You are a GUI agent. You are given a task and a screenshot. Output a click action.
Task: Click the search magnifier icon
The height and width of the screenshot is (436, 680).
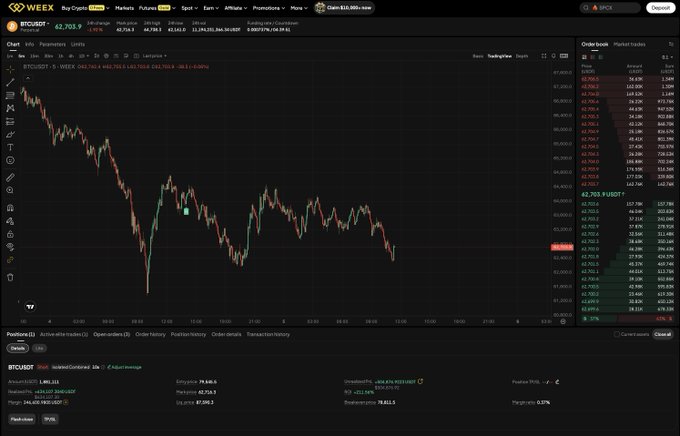click(x=586, y=8)
